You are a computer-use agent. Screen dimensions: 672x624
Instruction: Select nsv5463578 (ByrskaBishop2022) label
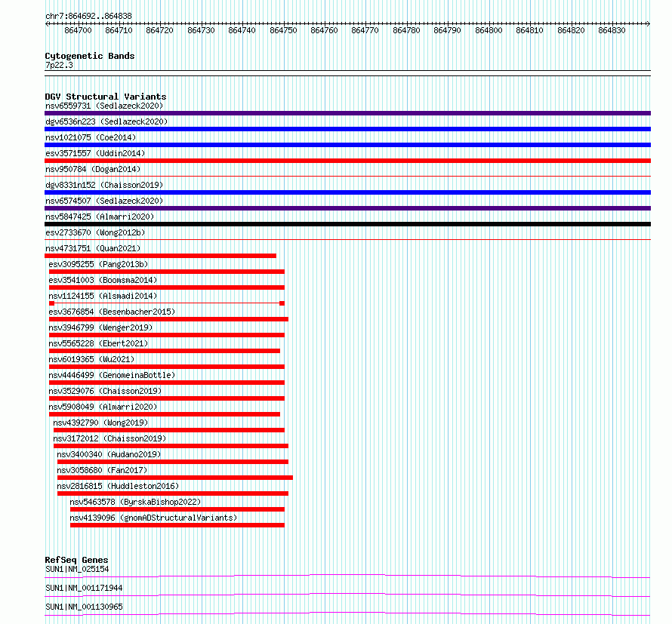click(x=135, y=502)
